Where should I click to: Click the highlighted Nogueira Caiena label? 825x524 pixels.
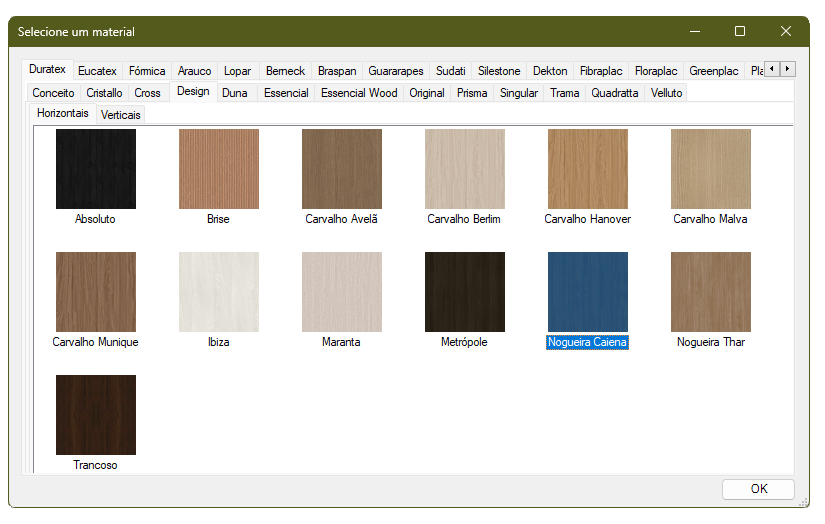pyautogui.click(x=587, y=342)
